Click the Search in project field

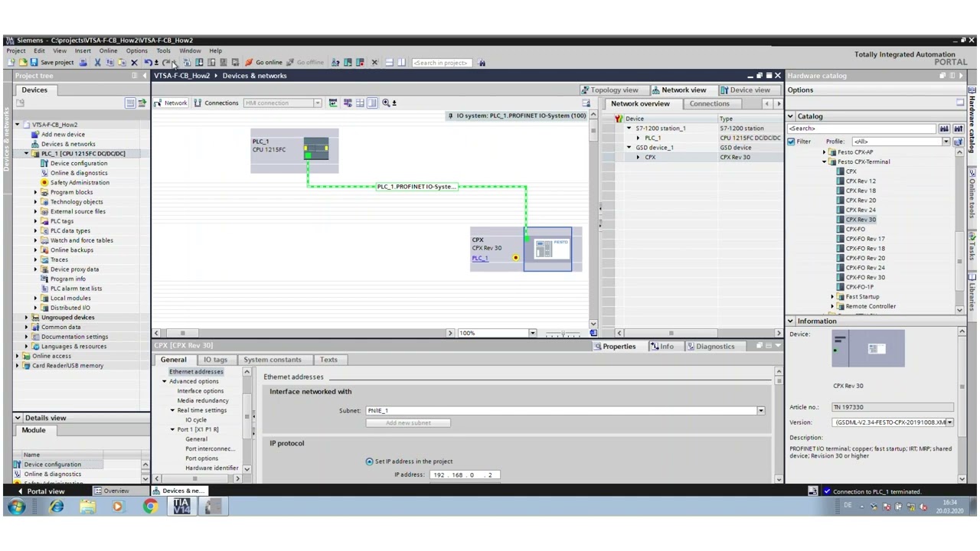[441, 63]
